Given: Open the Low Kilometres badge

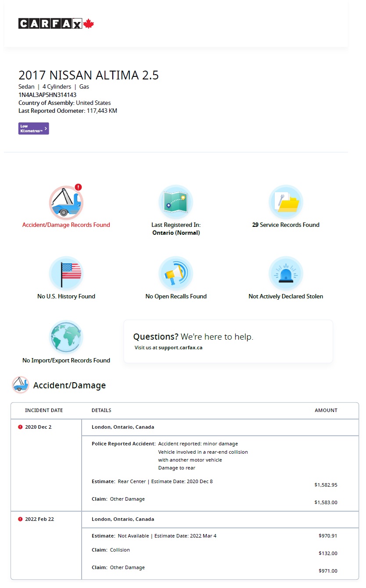Looking at the screenshot, I should [34, 129].
